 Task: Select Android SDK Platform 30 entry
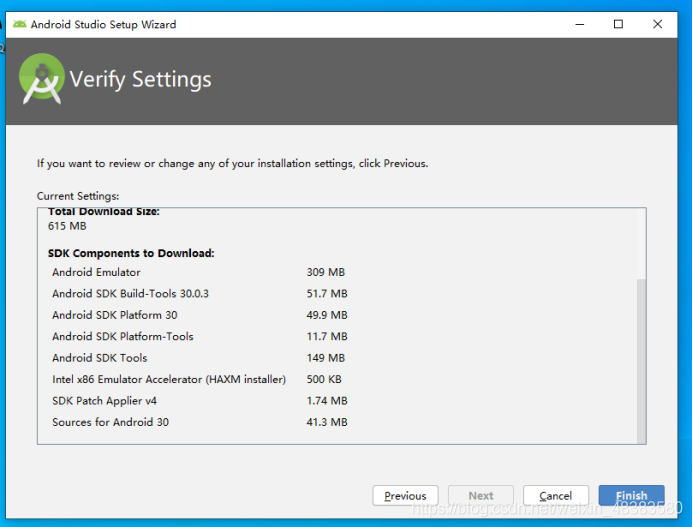[114, 315]
